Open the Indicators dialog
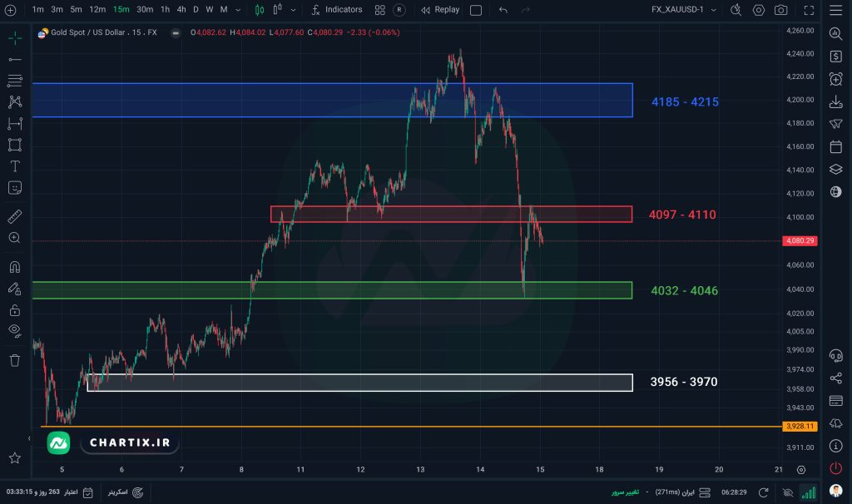Screen dimensions: 852x504 tap(336, 10)
